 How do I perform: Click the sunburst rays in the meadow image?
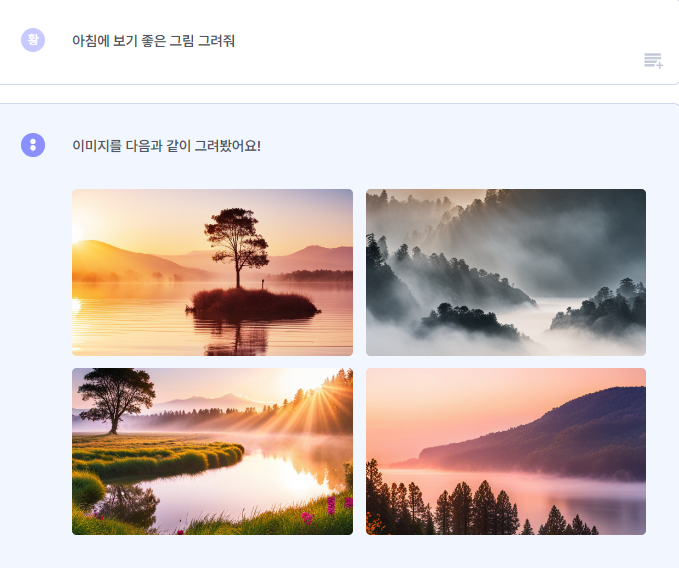(x=318, y=403)
